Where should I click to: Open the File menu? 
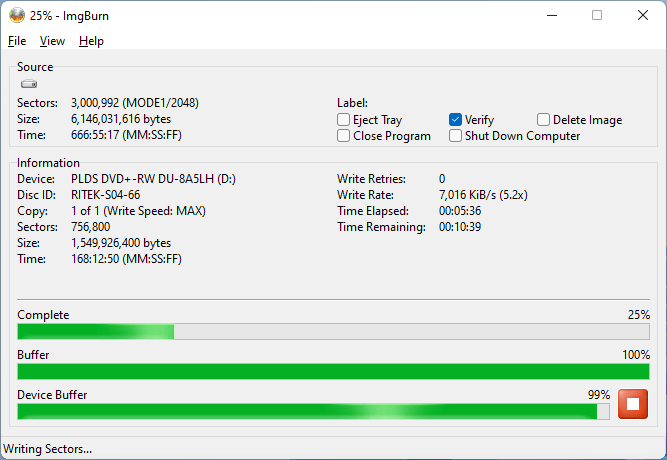(17, 41)
